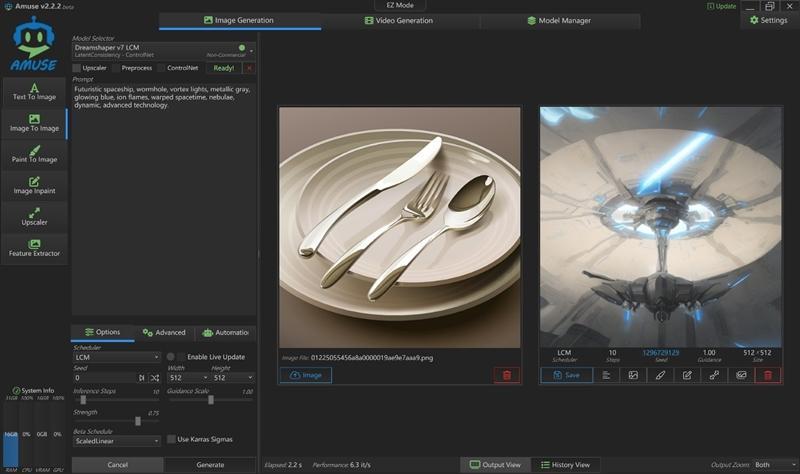
Task: Save the generated output image
Action: pyautogui.click(x=566, y=375)
